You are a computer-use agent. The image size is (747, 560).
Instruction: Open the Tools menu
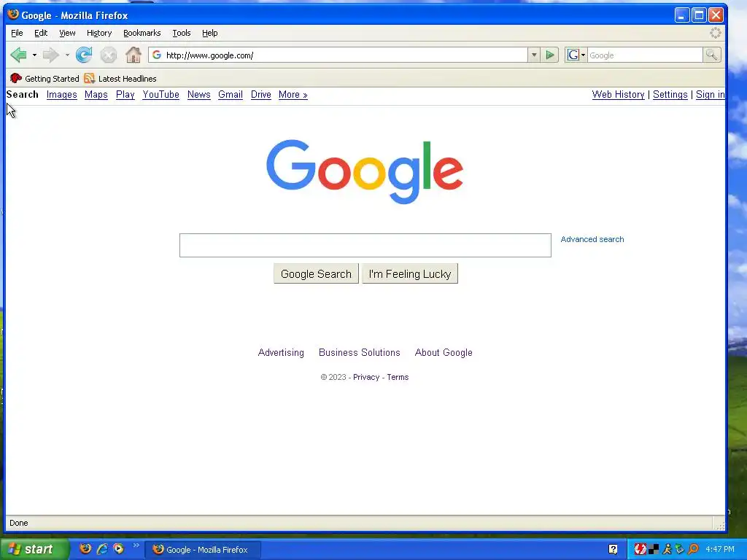click(x=182, y=33)
